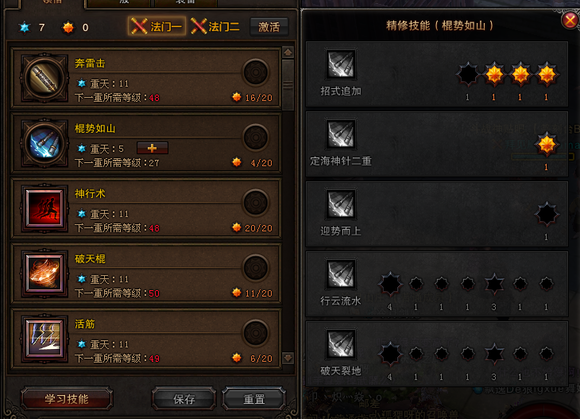Toggle the empty first star of 招式追加
This screenshot has width=580, height=419.
468,74
